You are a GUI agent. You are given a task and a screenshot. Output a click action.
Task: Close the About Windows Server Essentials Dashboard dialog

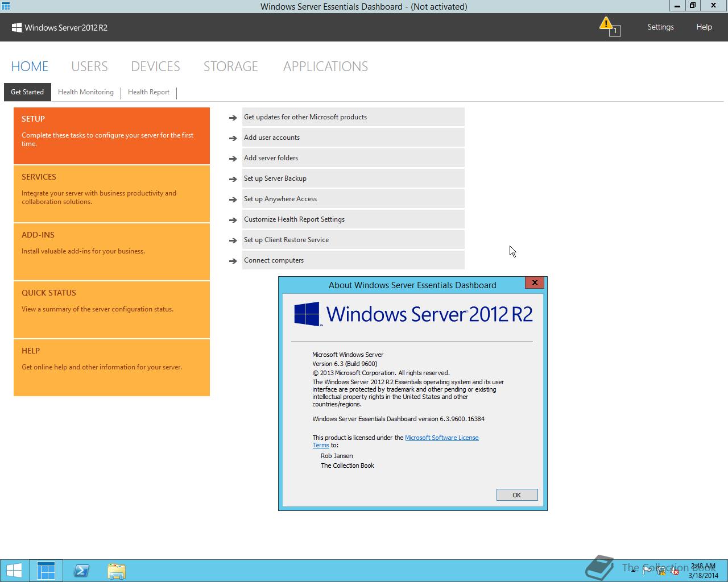535,282
